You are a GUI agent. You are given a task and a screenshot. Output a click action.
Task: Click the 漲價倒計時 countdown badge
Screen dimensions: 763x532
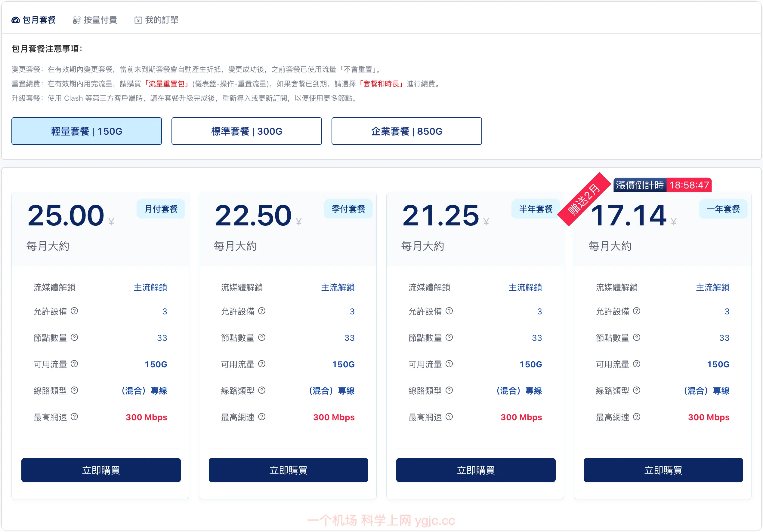[662, 185]
